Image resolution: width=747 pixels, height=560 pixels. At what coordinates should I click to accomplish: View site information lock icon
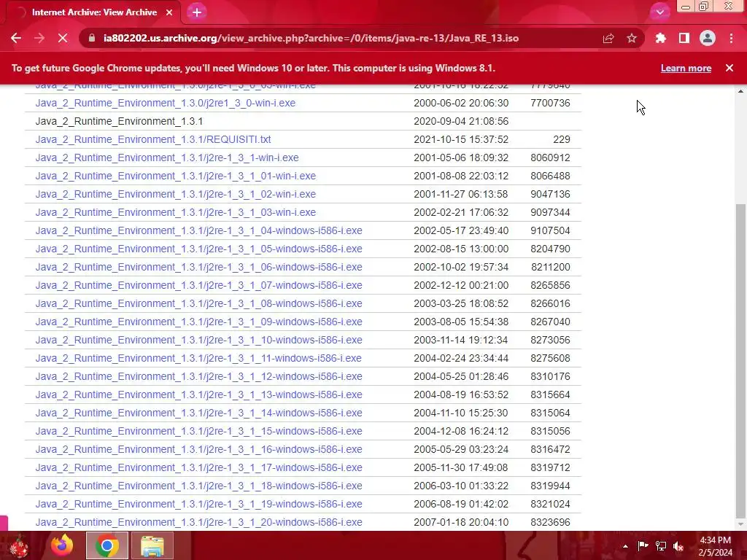pos(92,38)
